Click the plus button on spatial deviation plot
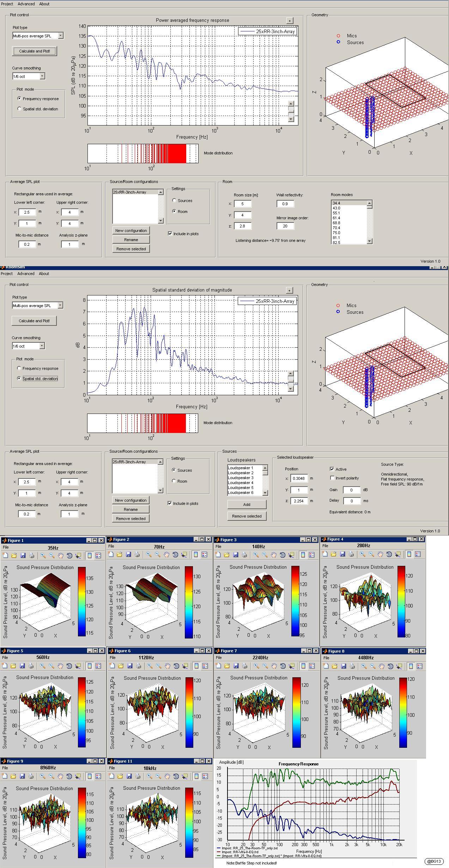The height and width of the screenshot is (868, 449). tap(289, 290)
